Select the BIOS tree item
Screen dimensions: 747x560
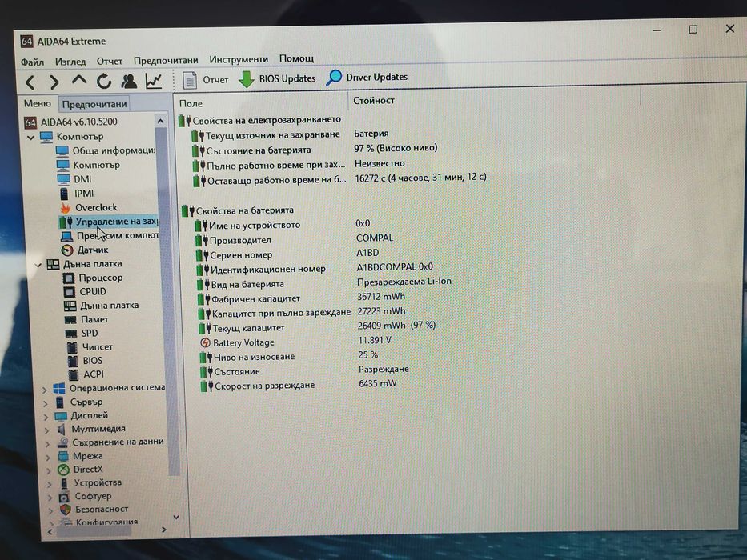86,361
